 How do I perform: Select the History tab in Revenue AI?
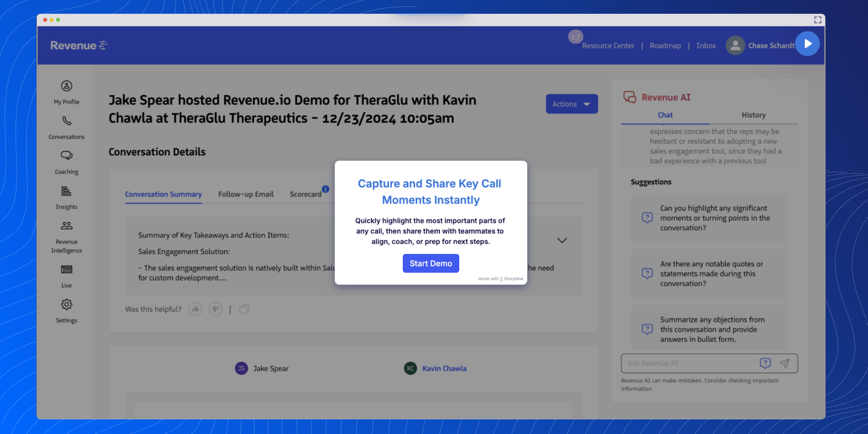click(x=754, y=115)
